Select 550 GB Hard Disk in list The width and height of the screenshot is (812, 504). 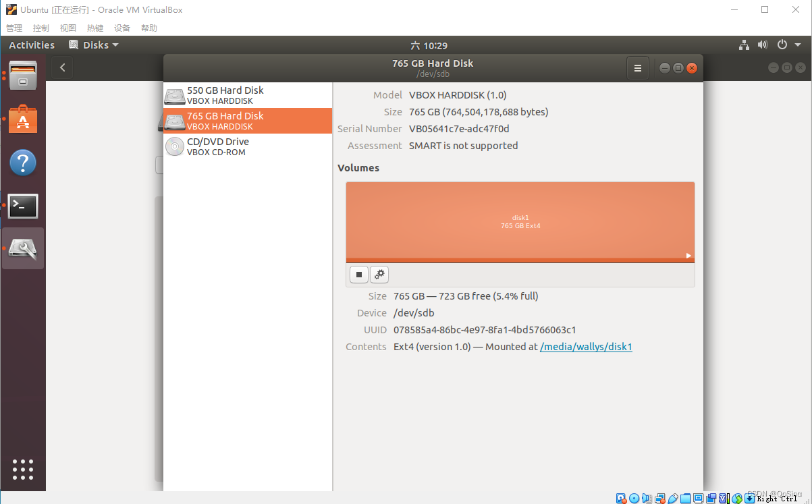click(x=248, y=95)
